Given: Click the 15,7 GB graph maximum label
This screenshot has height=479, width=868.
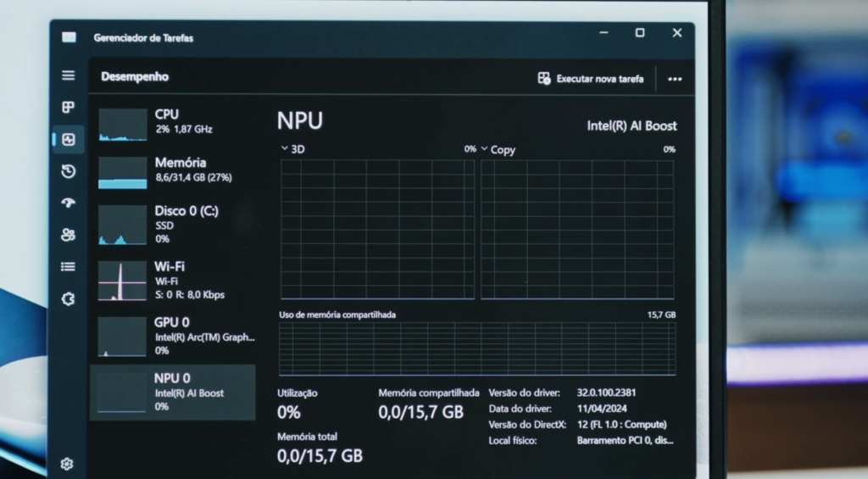Looking at the screenshot, I should pyautogui.click(x=661, y=315).
